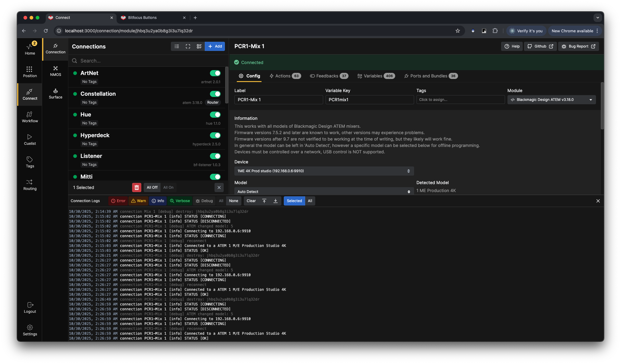Open Chrome tab search dropdown
The height and width of the screenshot is (364, 621).
(598, 18)
